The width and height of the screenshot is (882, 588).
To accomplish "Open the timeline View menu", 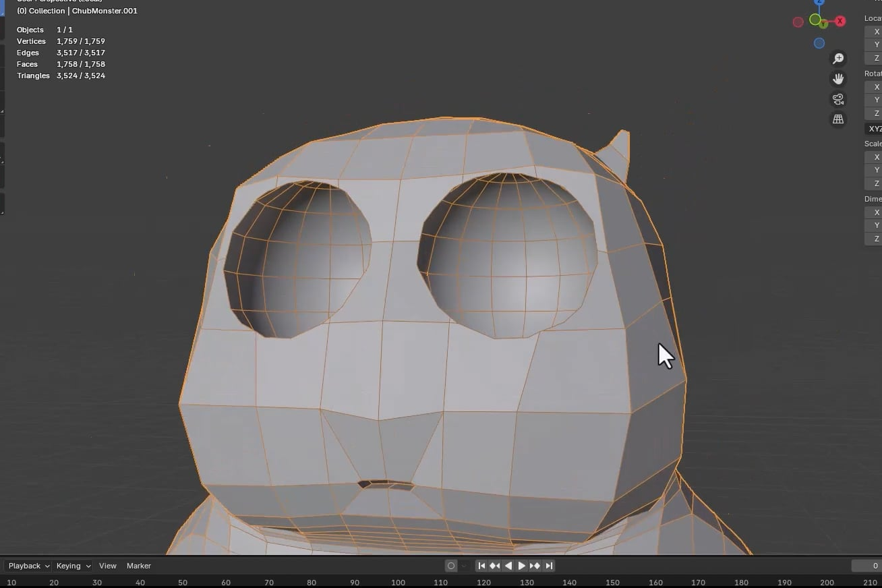I will click(x=108, y=566).
